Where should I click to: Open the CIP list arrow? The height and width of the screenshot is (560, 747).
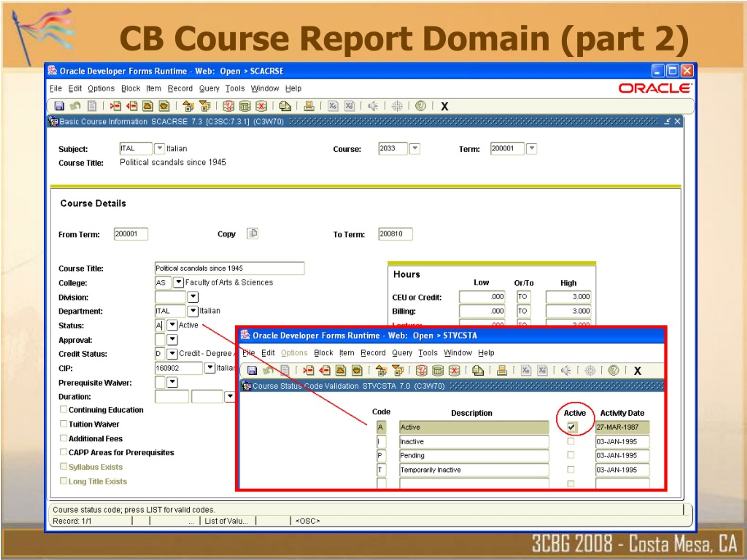[210, 367]
